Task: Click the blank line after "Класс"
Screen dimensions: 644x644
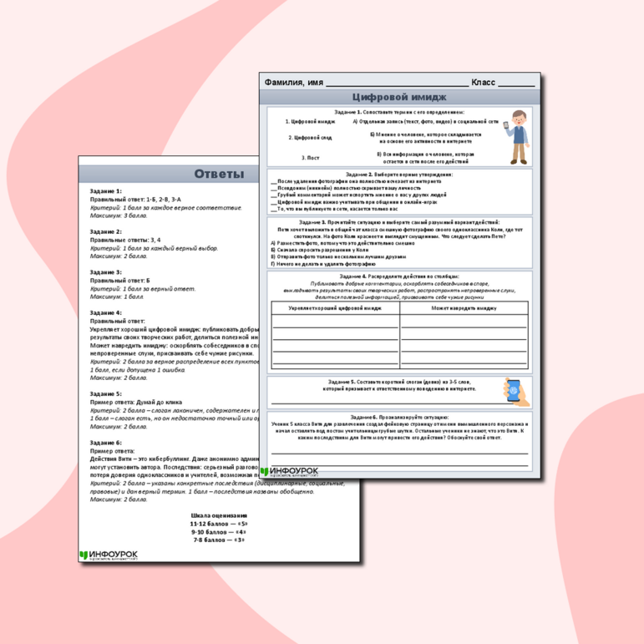Action: 516,85
